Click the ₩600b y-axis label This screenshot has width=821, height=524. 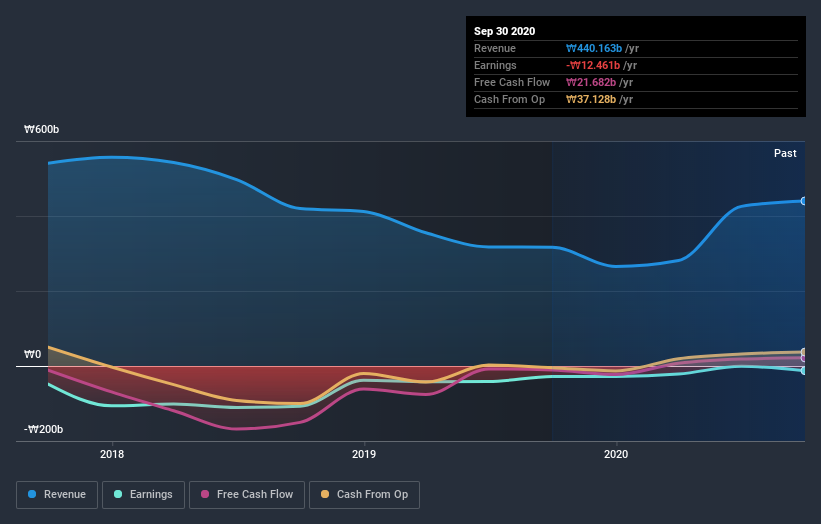pos(41,129)
